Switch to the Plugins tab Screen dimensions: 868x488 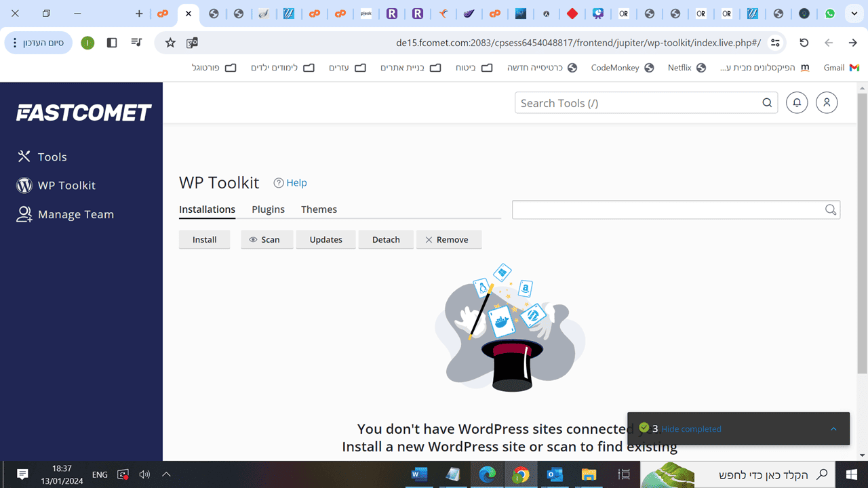(x=268, y=209)
